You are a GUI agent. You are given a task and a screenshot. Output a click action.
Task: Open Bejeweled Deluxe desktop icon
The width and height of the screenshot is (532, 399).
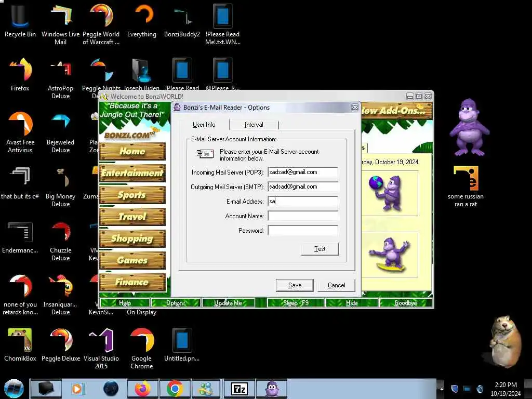point(60,132)
